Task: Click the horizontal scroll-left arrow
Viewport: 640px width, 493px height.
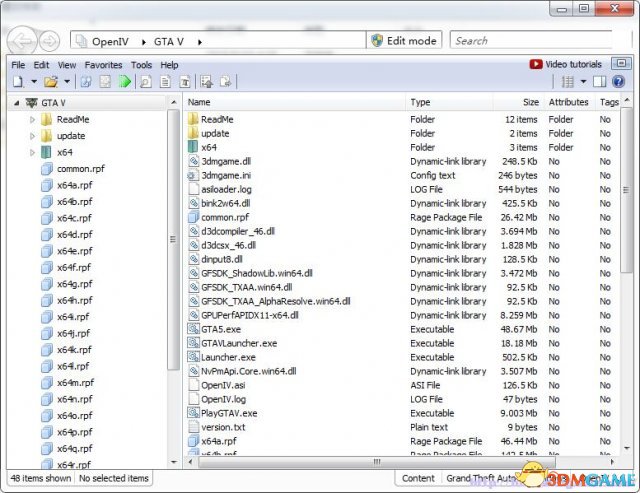Action: (190, 462)
